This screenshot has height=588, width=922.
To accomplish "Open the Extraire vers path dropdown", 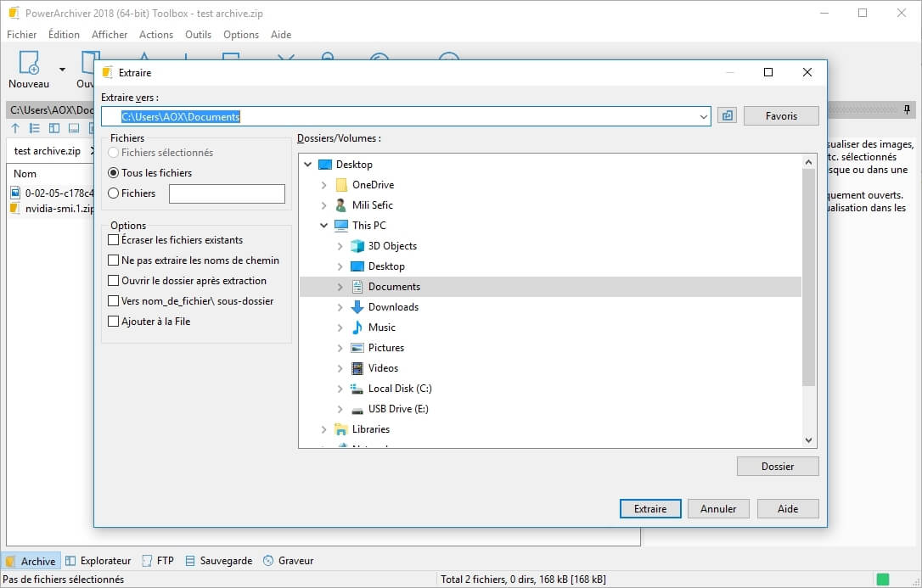I will click(704, 116).
